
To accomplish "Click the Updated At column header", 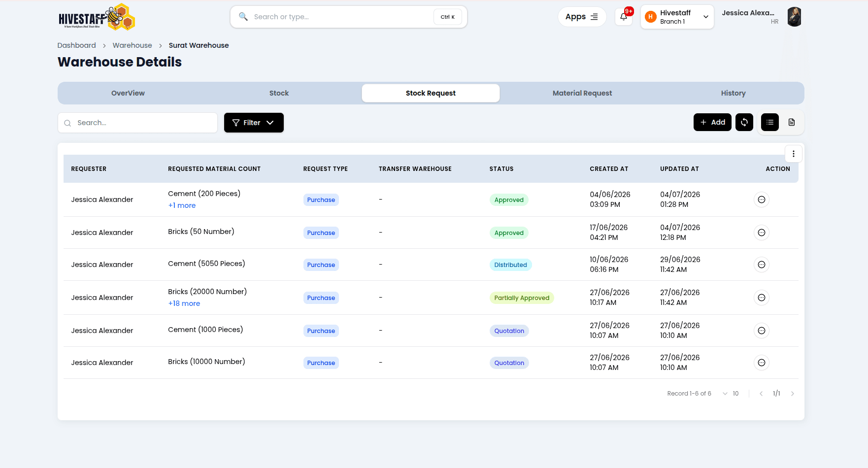I will (x=679, y=169).
